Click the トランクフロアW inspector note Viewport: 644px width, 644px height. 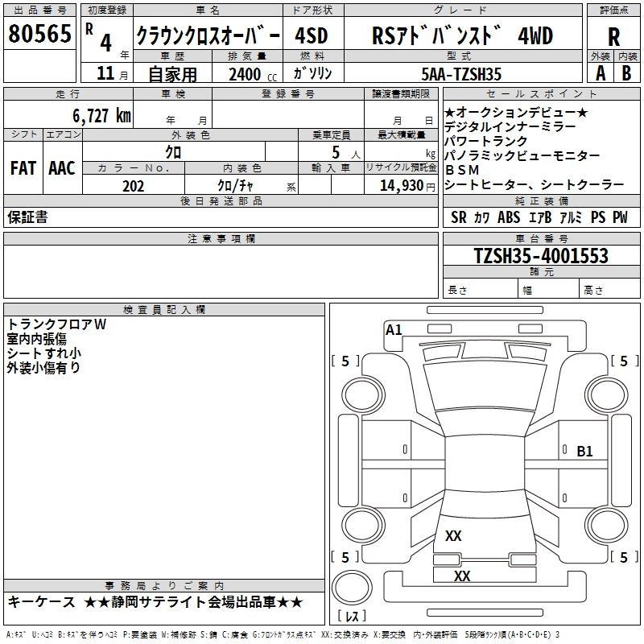[x=56, y=324]
